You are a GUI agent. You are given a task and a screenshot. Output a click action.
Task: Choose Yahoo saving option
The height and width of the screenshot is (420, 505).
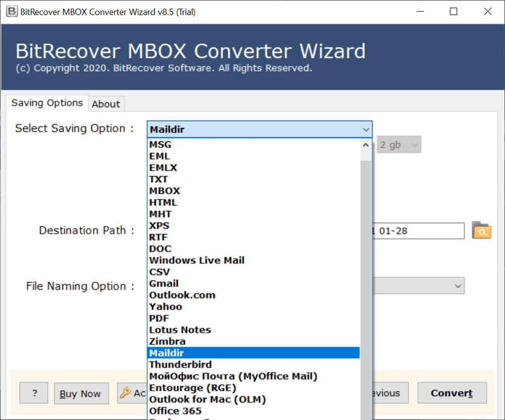tap(254, 307)
